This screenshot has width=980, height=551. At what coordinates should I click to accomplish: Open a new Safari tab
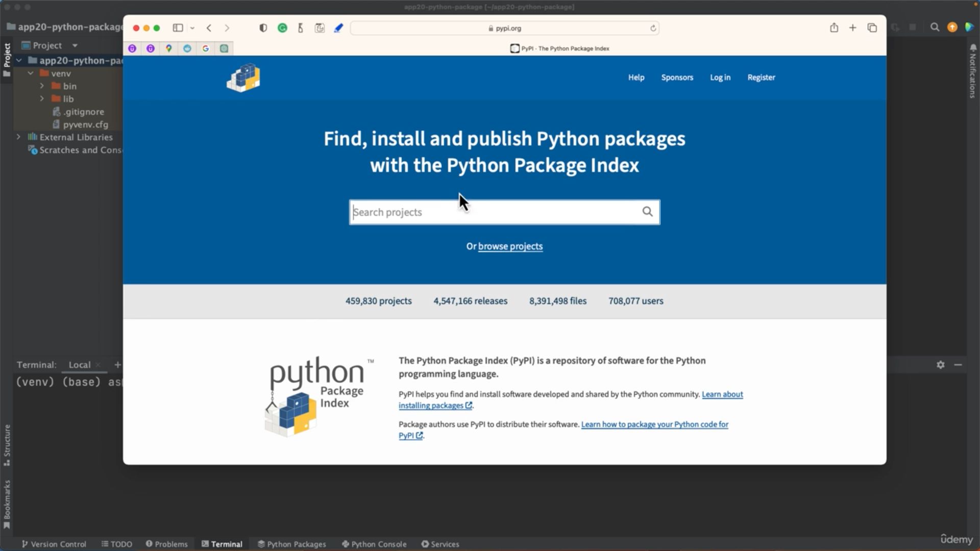click(852, 28)
